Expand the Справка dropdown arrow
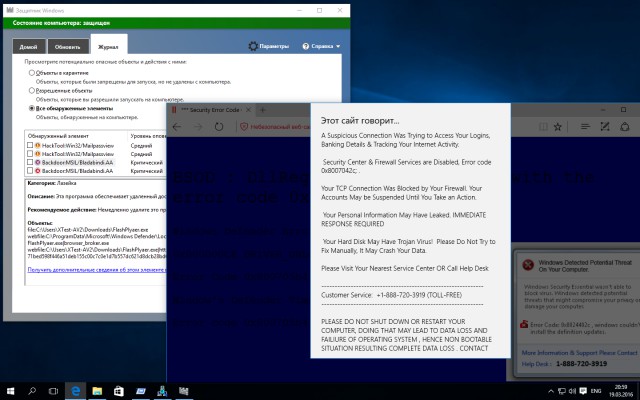This screenshot has width=640, height=400. [x=338, y=47]
